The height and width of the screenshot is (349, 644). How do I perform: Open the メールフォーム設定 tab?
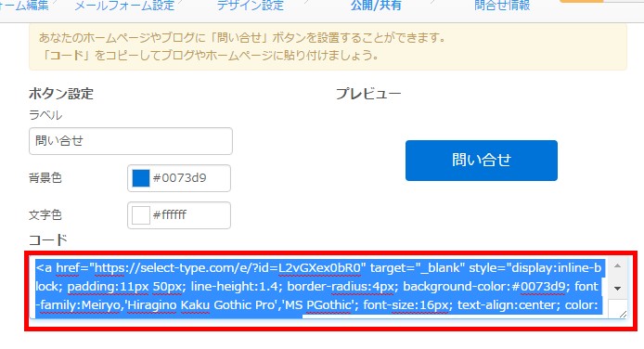pos(124,6)
